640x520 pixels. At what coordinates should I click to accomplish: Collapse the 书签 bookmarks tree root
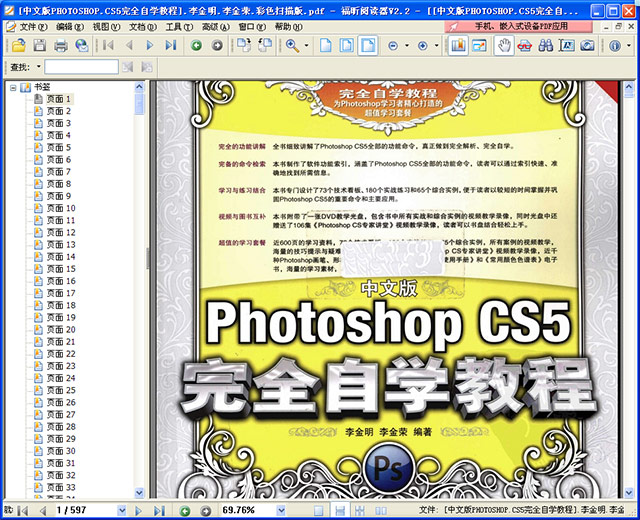point(13,87)
